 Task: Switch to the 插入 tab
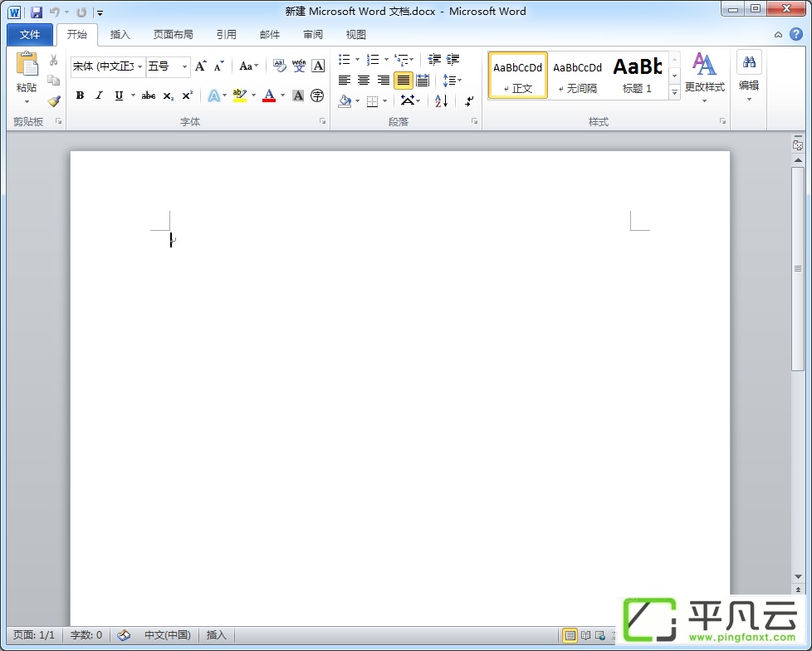point(120,35)
